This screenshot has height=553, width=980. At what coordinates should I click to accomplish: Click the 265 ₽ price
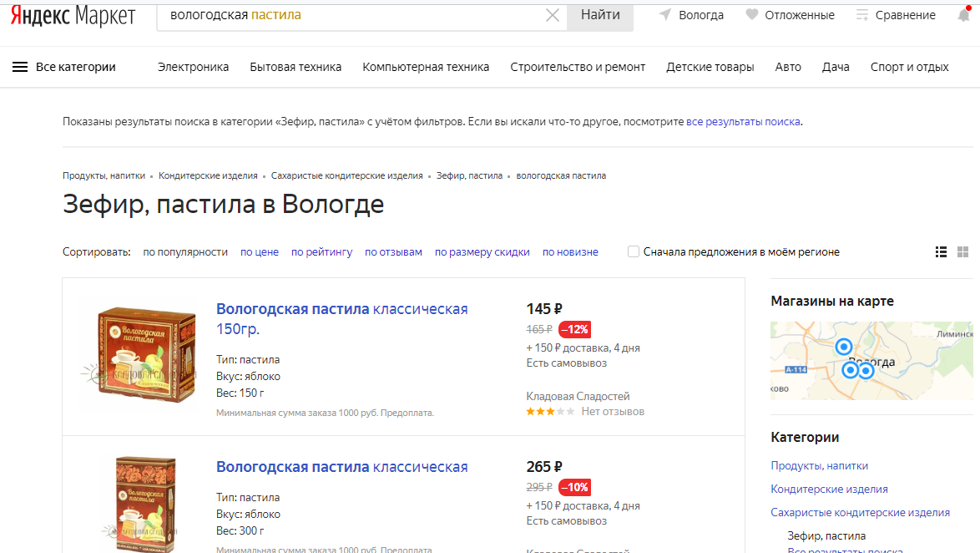544,467
